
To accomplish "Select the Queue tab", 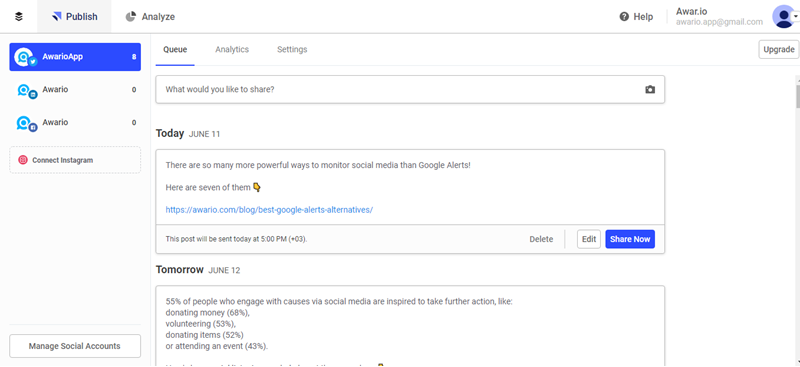I will [x=175, y=50].
